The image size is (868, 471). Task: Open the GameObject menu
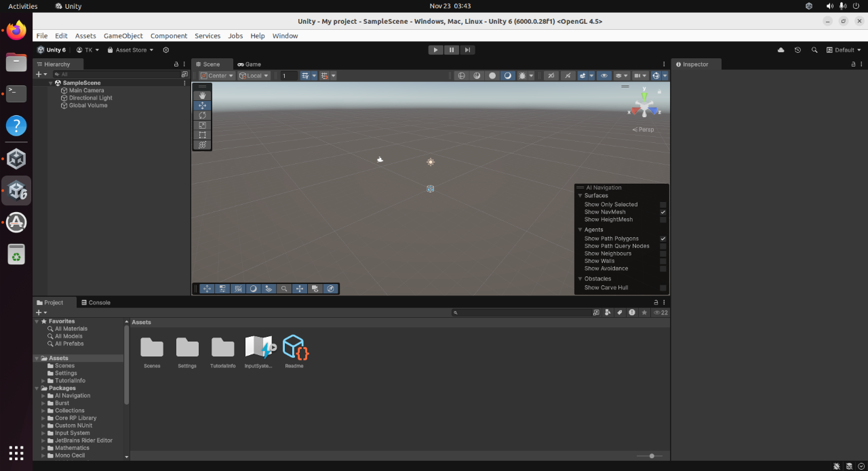pos(122,35)
